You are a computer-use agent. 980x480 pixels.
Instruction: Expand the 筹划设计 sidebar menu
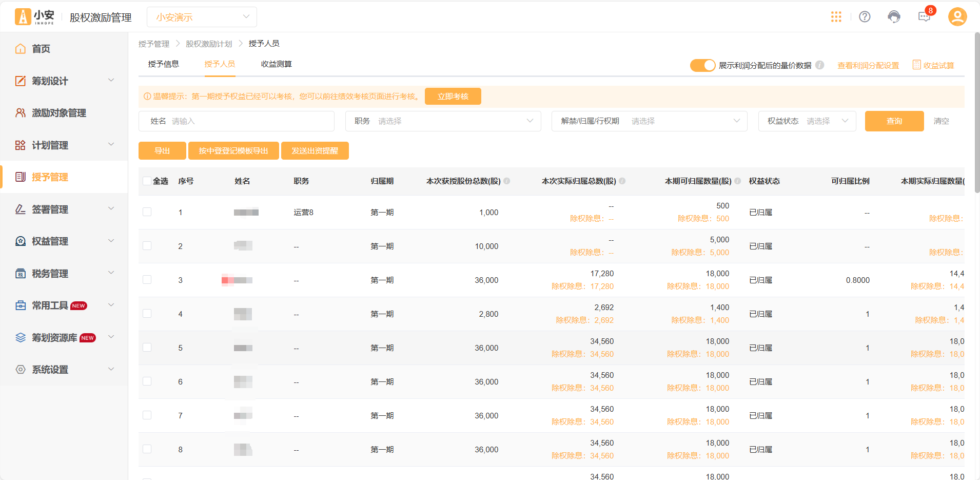click(111, 80)
